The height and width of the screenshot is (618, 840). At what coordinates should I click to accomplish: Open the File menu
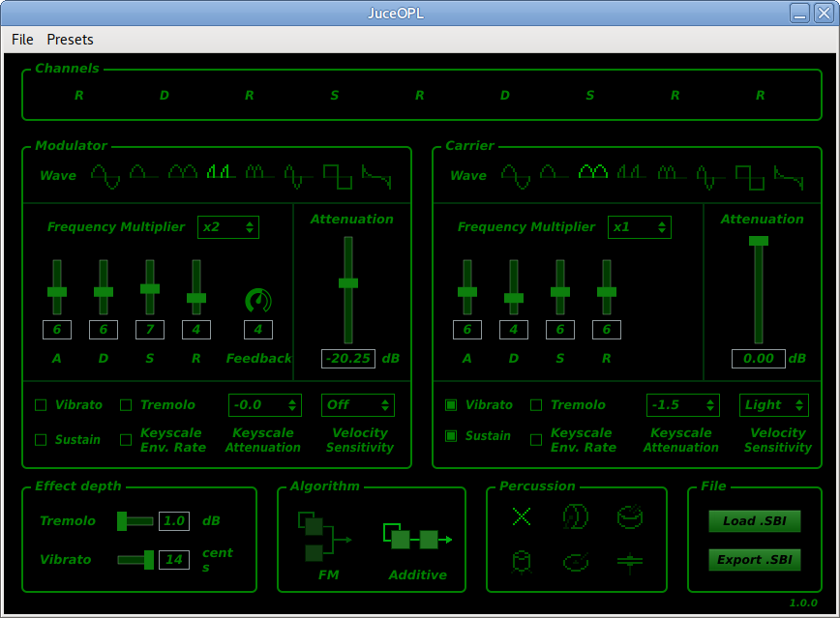click(22, 40)
